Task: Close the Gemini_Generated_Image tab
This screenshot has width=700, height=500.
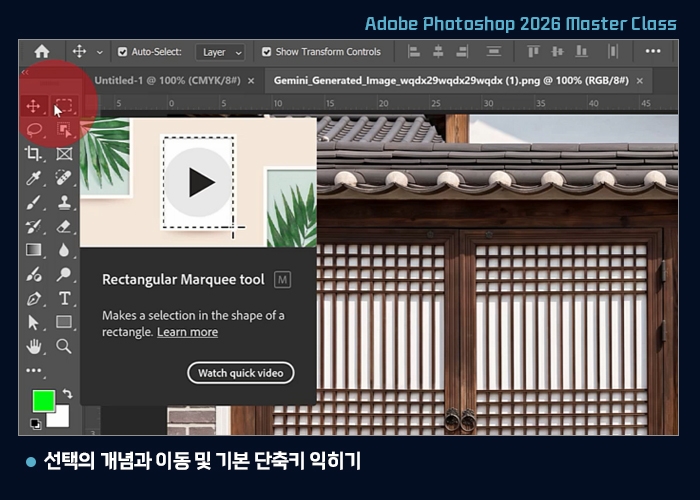Action: (640, 81)
